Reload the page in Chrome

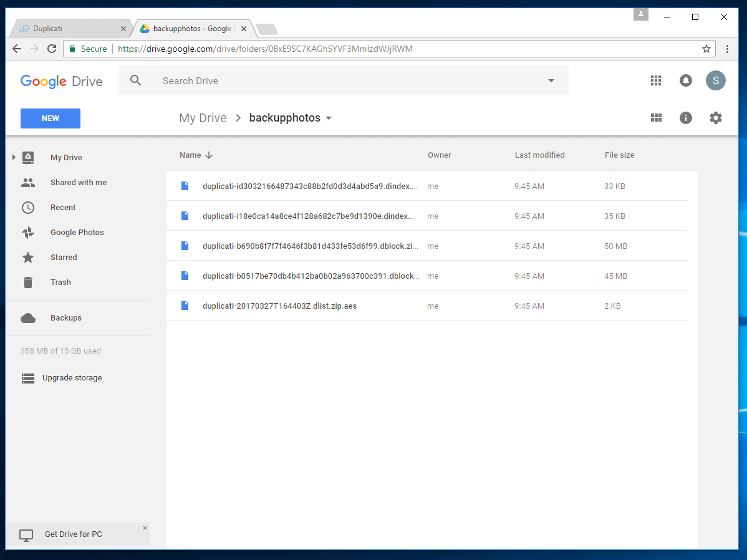[52, 49]
